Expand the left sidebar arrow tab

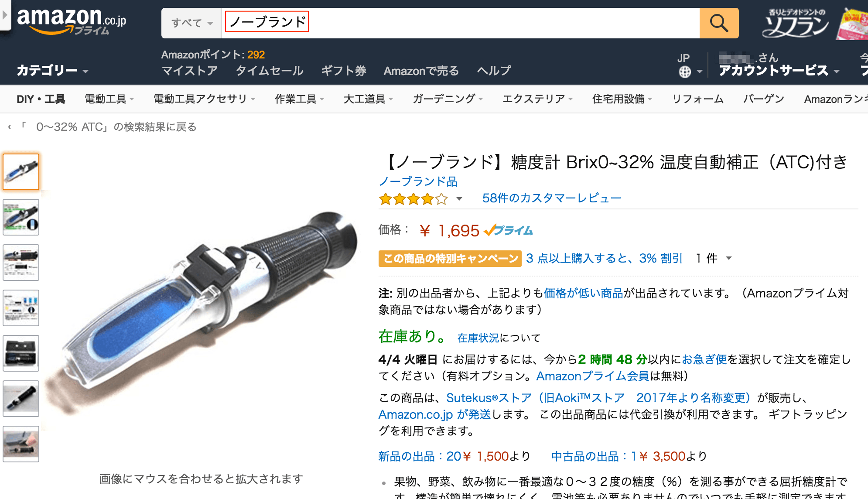tap(5, 14)
